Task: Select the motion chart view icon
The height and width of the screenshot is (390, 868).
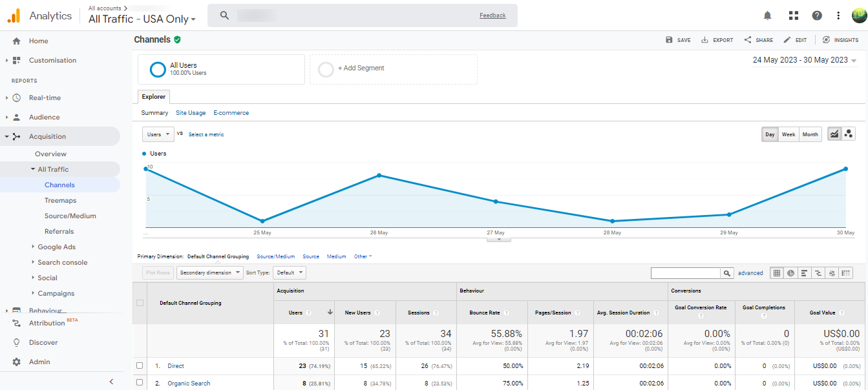Action: point(849,134)
